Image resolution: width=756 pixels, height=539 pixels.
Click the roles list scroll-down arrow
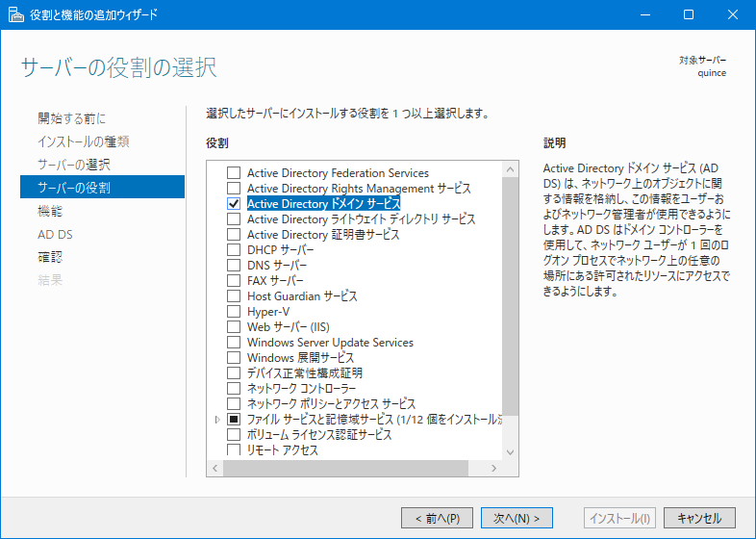pos(510,452)
